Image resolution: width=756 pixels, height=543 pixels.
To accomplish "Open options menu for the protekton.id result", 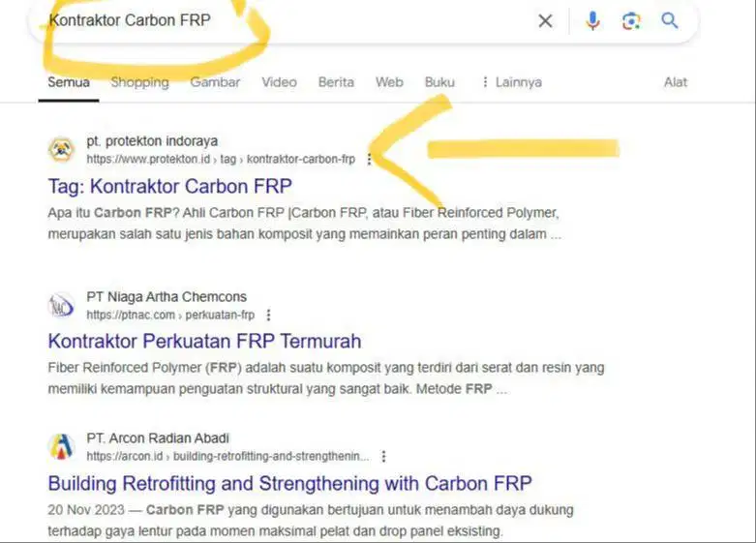I will click(x=370, y=159).
